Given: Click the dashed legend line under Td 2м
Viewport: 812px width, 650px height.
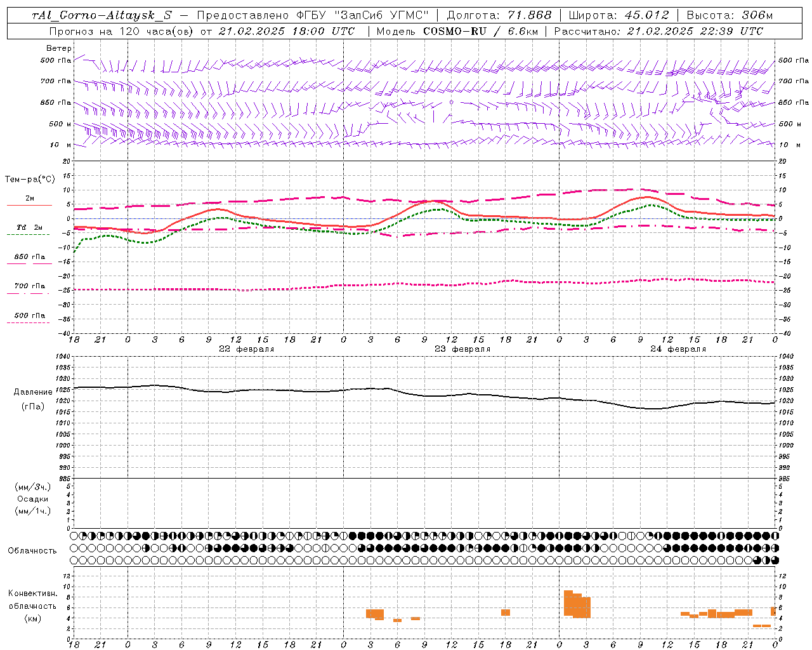Looking at the screenshot, I should [x=28, y=234].
